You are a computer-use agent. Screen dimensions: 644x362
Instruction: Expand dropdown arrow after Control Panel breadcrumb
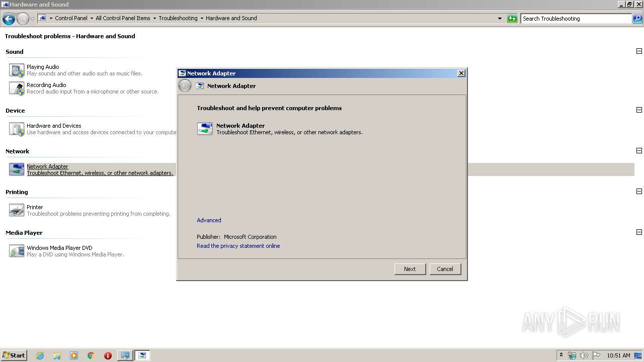[x=92, y=18]
